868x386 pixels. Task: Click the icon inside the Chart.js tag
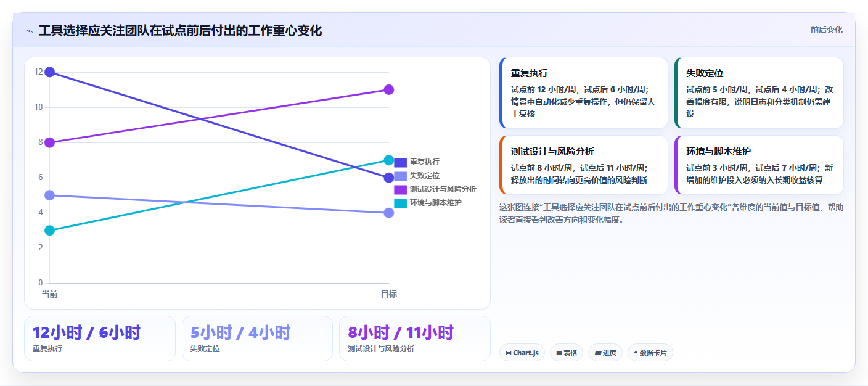[x=508, y=353]
